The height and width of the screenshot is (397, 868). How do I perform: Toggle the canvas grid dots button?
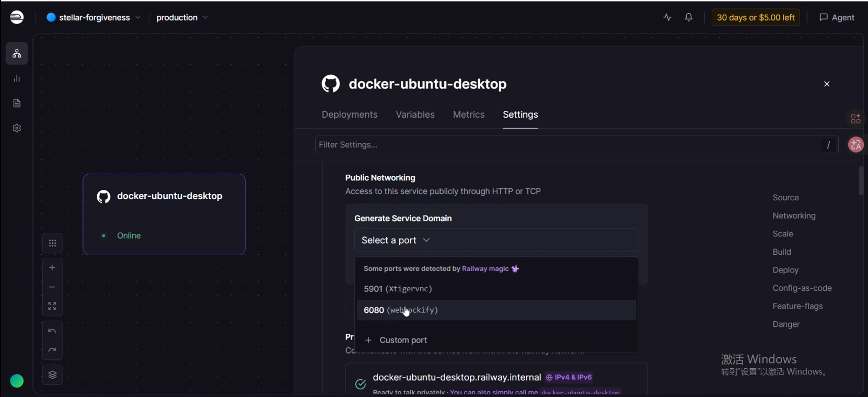pos(52,243)
